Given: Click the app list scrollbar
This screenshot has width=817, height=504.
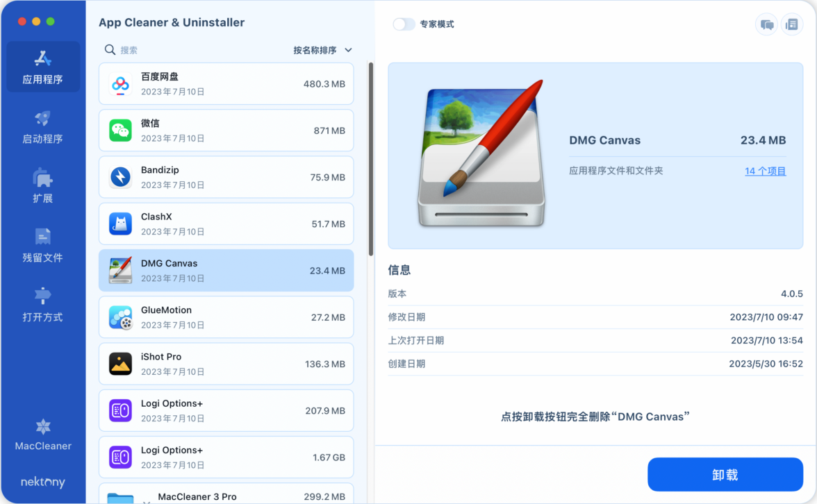Looking at the screenshot, I should (x=371, y=160).
